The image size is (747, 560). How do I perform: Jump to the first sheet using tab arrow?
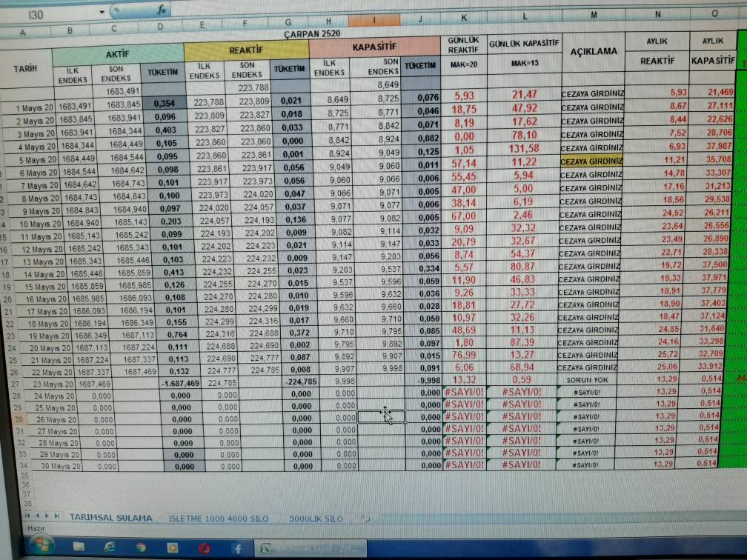point(27,516)
